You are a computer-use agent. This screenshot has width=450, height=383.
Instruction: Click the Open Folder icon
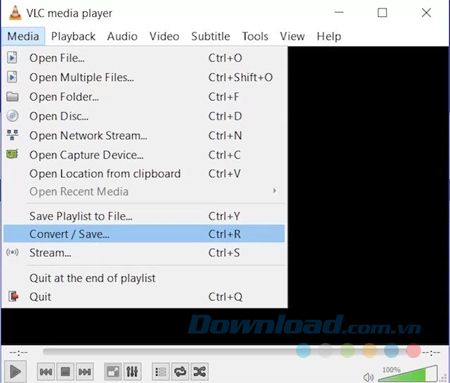pyautogui.click(x=12, y=97)
